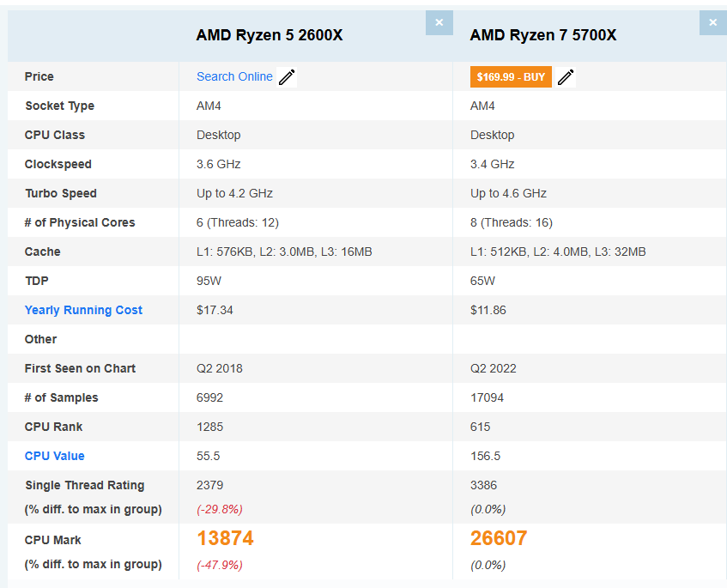Screen dimensions: 727x588
Task: Click the First Seen on Chart label
Action: click(x=80, y=368)
